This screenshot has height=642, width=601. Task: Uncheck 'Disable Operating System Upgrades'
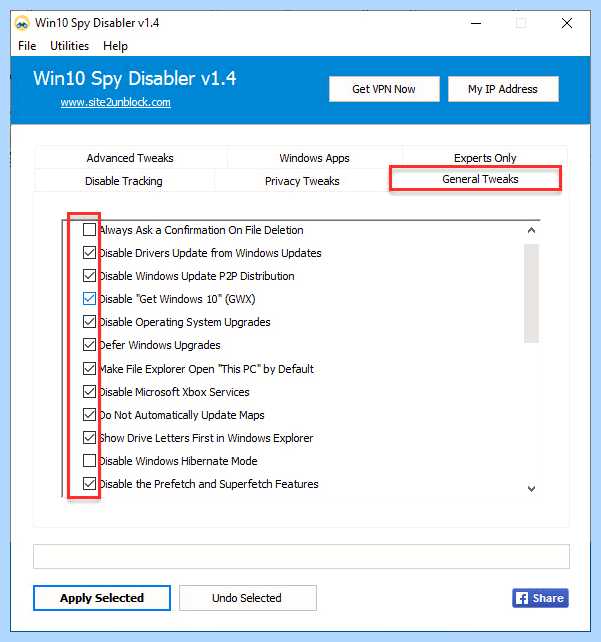pos(89,321)
